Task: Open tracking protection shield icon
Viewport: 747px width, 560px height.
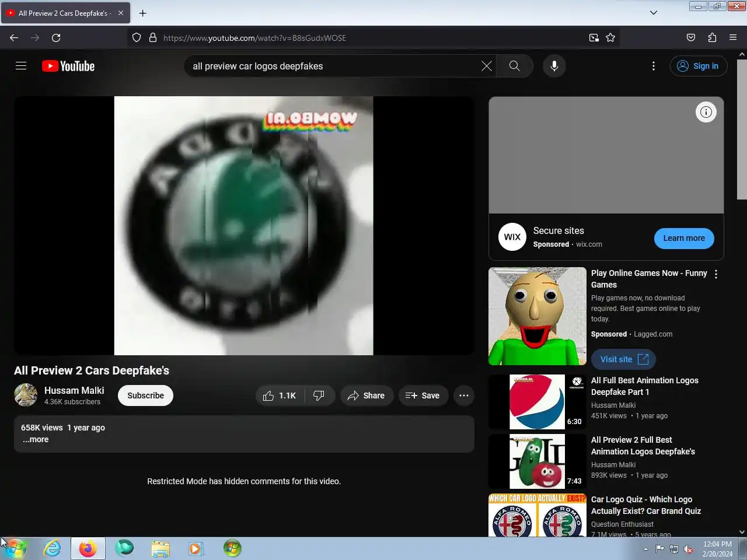Action: (137, 38)
